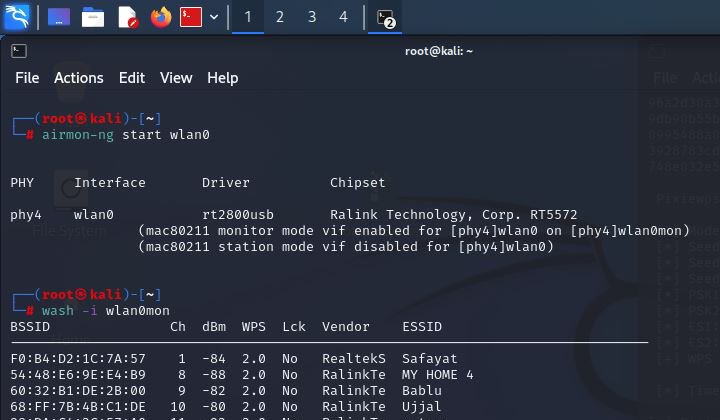720x420 pixels.
Task: Click the -80 dBm value in Ujjal row
Action: point(214,407)
